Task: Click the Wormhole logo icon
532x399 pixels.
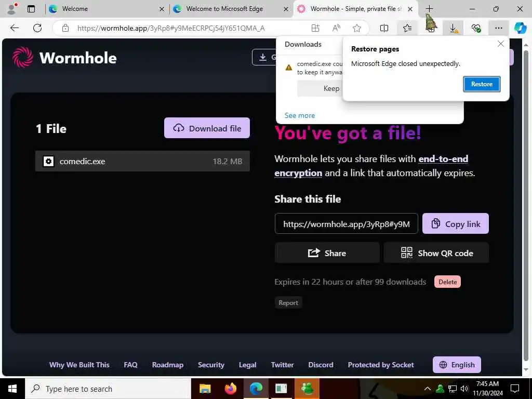Action: point(23,57)
